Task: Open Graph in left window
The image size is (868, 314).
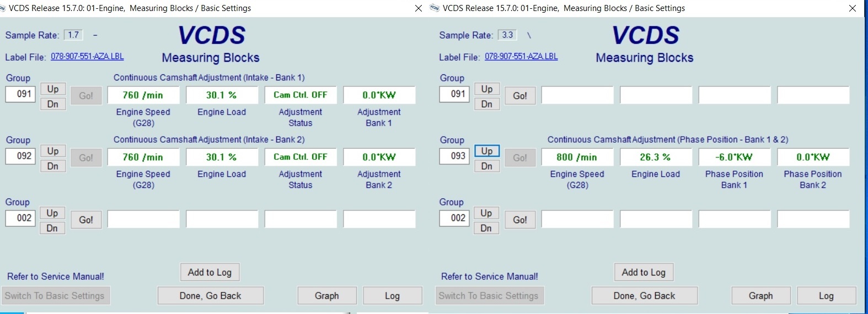Action: 327,296
